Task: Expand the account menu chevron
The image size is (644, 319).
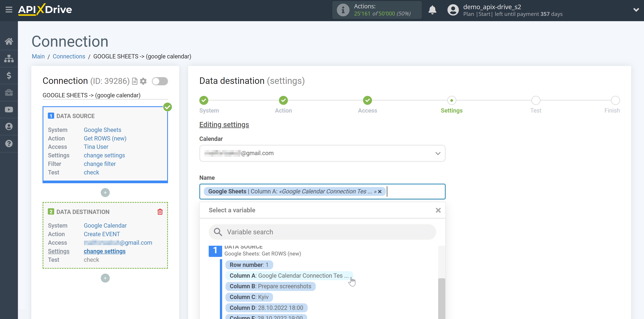Action: coord(636,10)
